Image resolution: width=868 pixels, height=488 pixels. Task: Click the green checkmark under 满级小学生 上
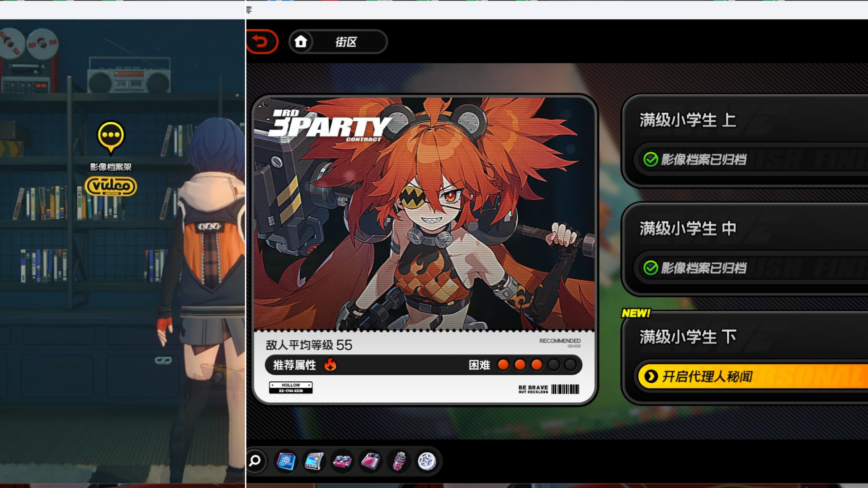(651, 160)
